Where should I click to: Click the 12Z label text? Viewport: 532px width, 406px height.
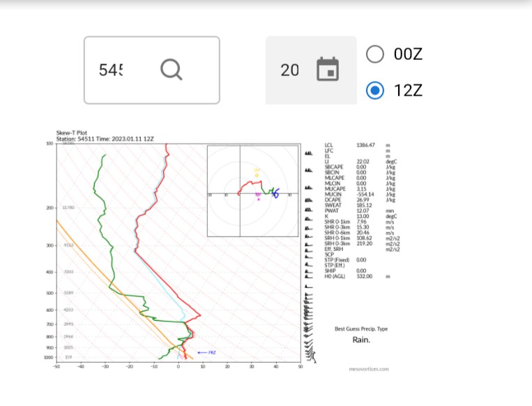(x=408, y=90)
